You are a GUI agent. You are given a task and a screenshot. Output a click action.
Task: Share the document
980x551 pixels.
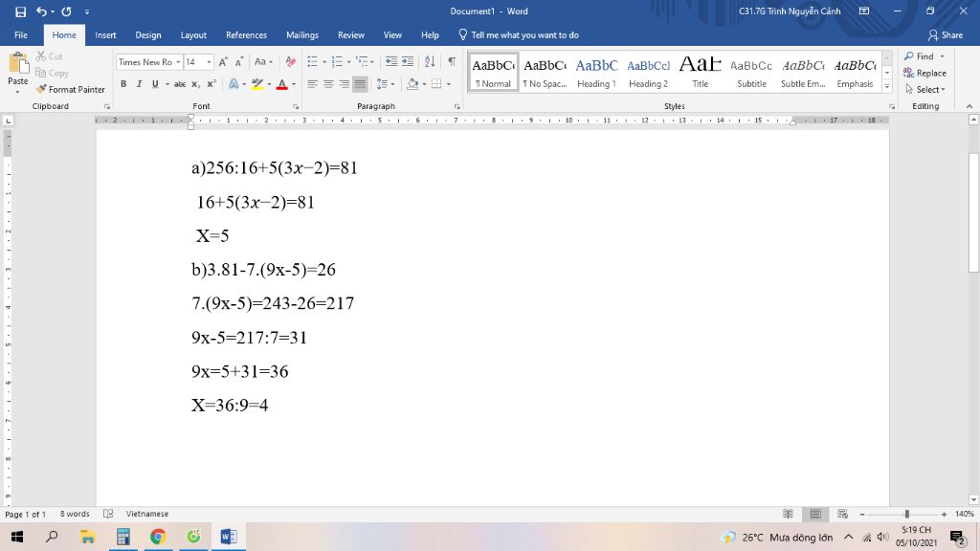click(x=945, y=35)
